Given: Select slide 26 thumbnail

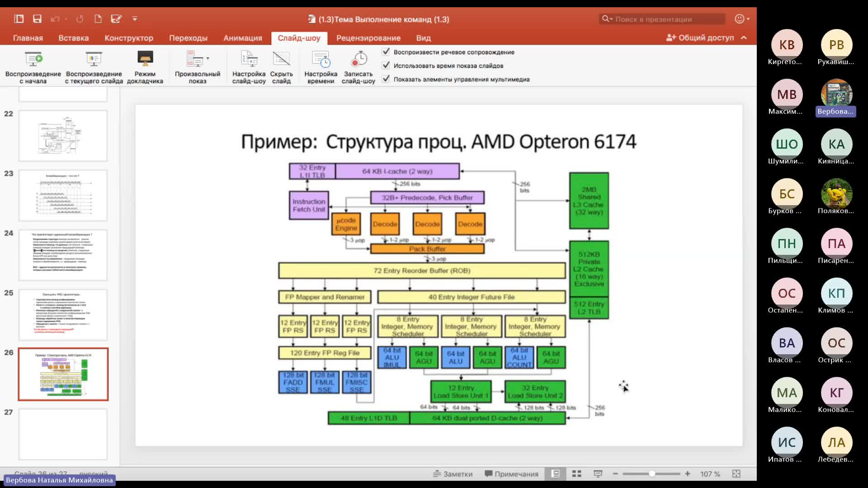Looking at the screenshot, I should pos(63,374).
